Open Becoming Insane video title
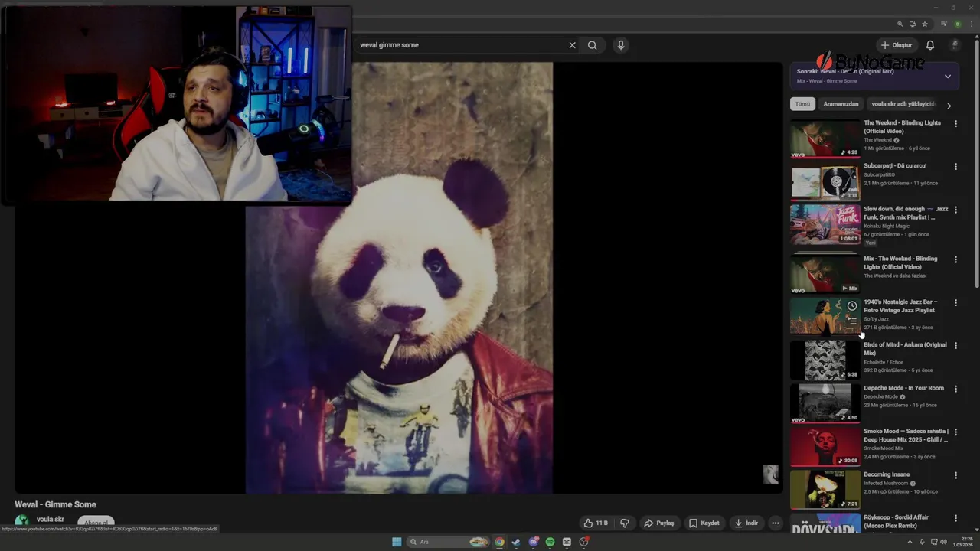The width and height of the screenshot is (980, 551). coord(887,474)
